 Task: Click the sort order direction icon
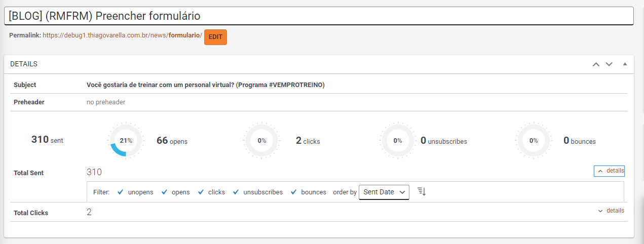click(422, 191)
